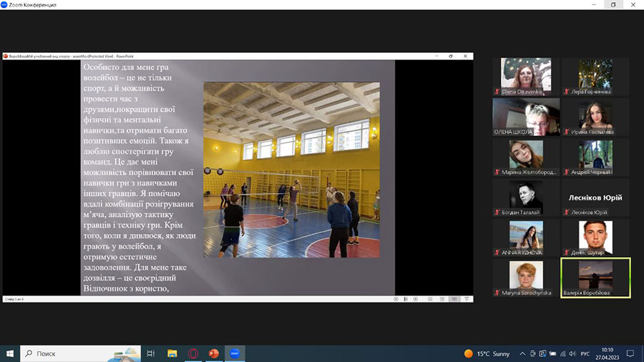This screenshot has width=644, height=362.
Task: Open Opera browser from taskbar
Action: 193,353
